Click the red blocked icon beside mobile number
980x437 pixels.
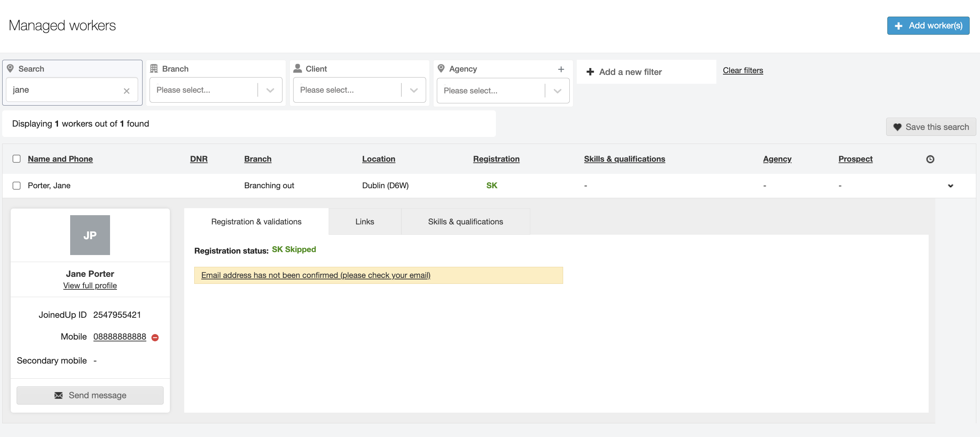pyautogui.click(x=155, y=337)
